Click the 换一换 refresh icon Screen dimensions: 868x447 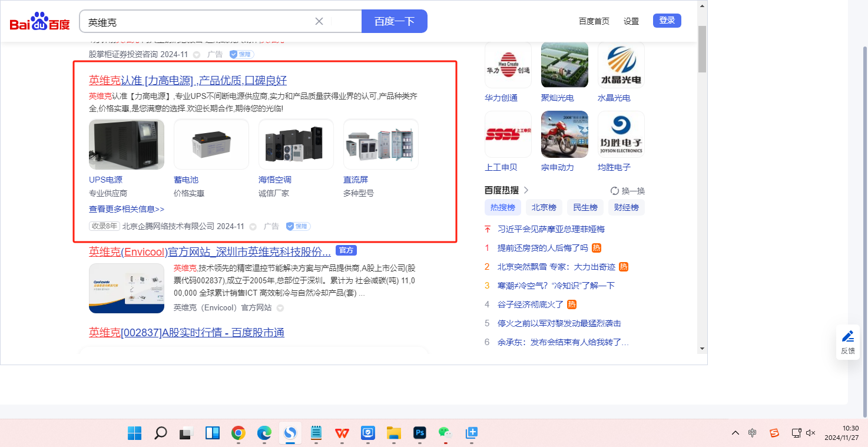(x=614, y=191)
